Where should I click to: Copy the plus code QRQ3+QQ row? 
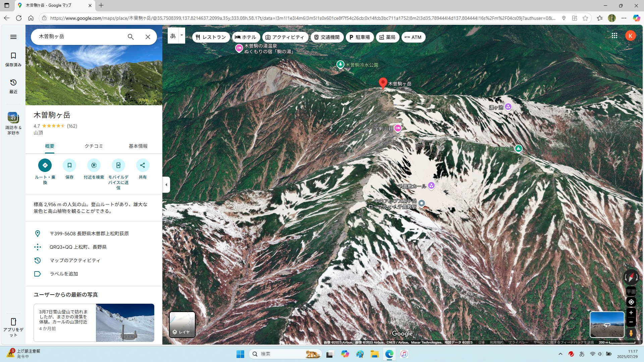click(x=94, y=247)
